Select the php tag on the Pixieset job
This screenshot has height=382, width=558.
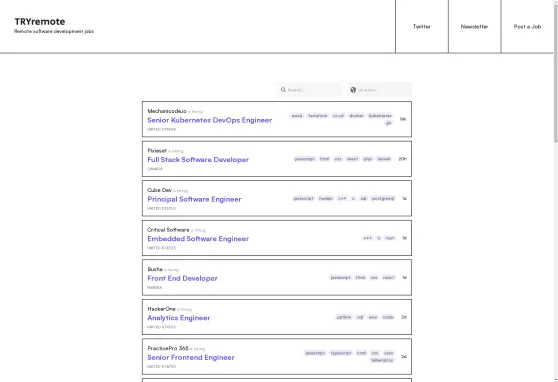coord(368,159)
